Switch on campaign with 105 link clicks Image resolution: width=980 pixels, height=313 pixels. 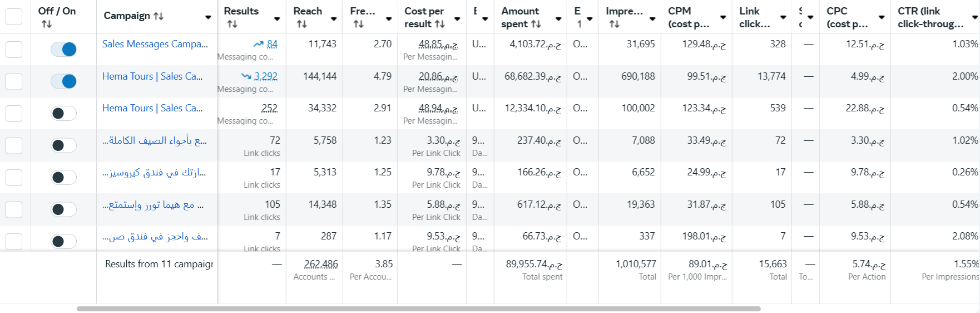click(x=63, y=209)
